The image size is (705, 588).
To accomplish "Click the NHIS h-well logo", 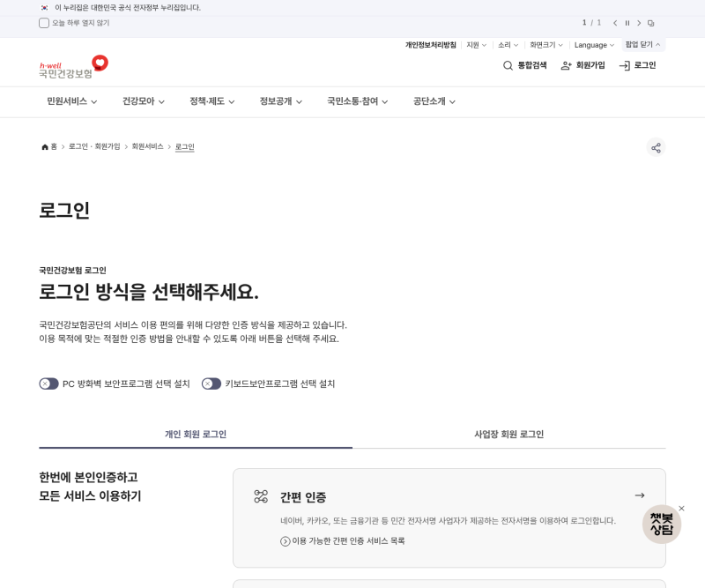I will (74, 67).
